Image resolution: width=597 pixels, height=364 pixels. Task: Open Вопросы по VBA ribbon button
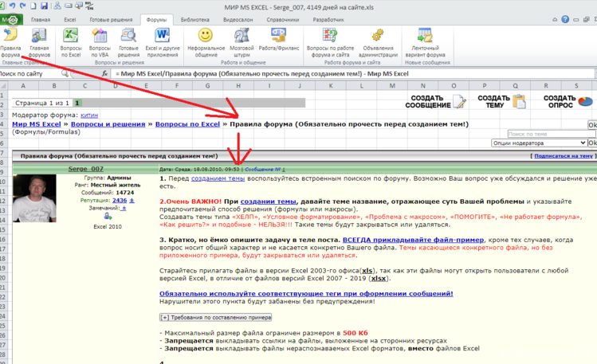coord(100,43)
